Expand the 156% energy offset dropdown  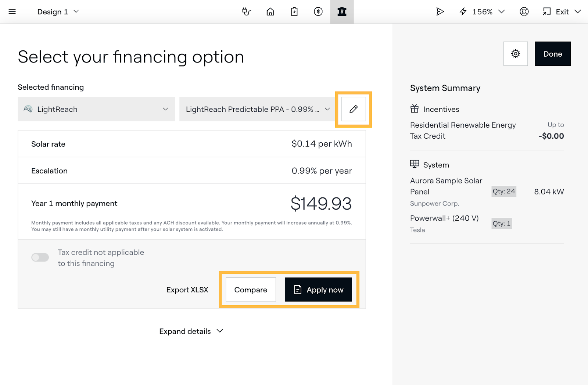[x=482, y=12]
